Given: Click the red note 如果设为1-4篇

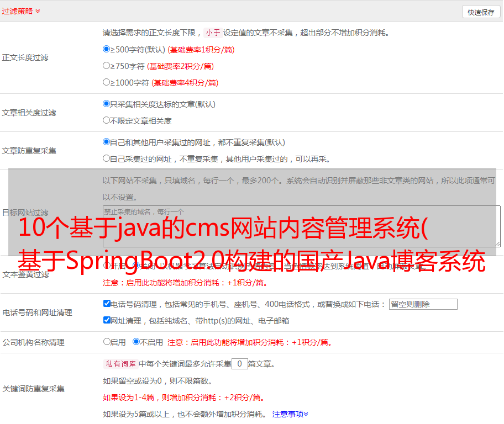Looking at the screenshot, I should (184, 397).
